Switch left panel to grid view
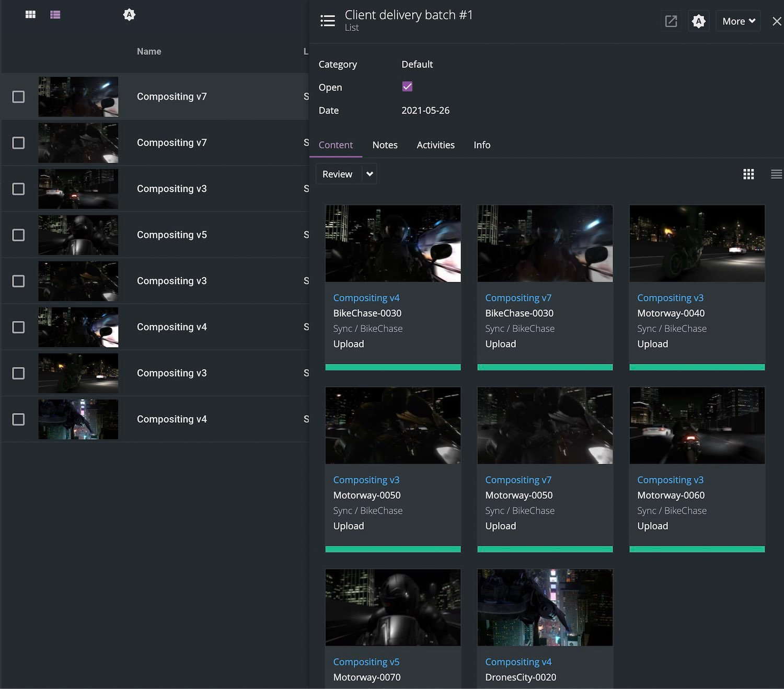 click(30, 15)
